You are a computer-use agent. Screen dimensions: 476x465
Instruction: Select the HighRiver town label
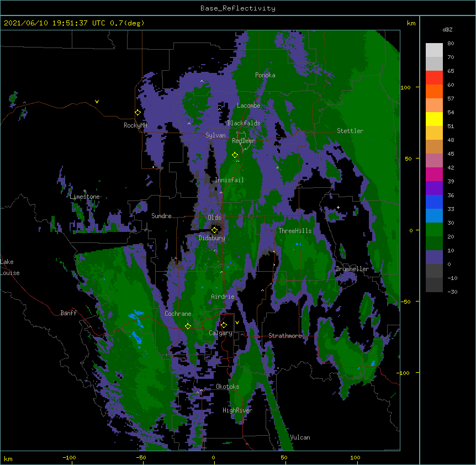pyautogui.click(x=237, y=410)
